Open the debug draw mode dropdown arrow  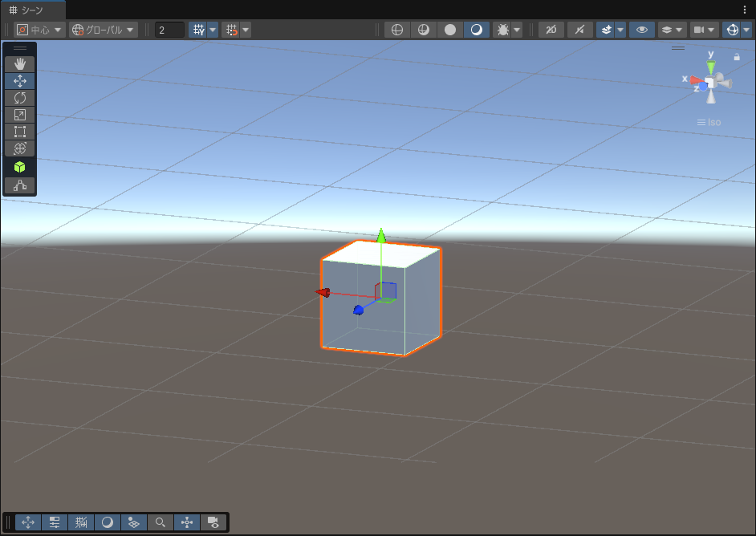click(x=517, y=30)
